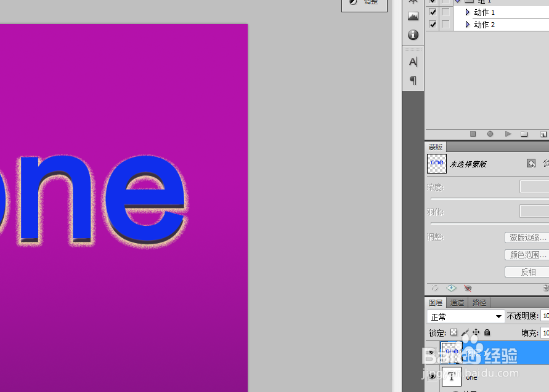Switch to the 路径 tab

(479, 303)
